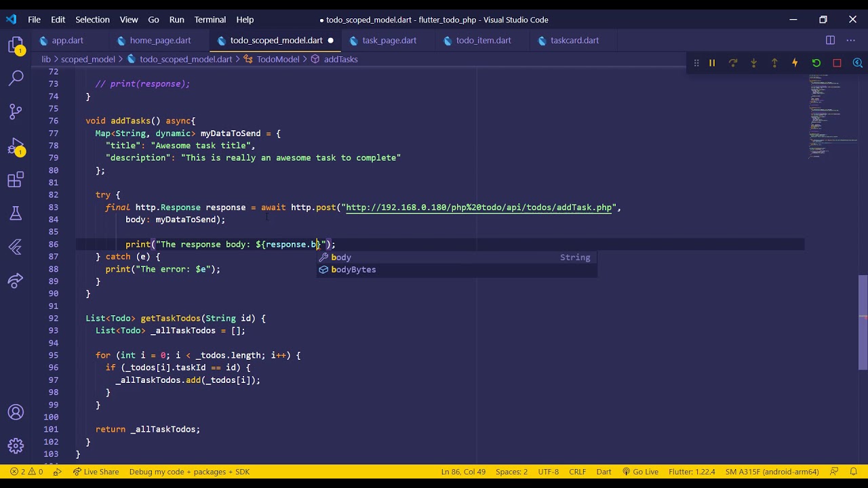This screenshot has height=488, width=868.
Task: Open the Edit menu
Action: coord(58,20)
